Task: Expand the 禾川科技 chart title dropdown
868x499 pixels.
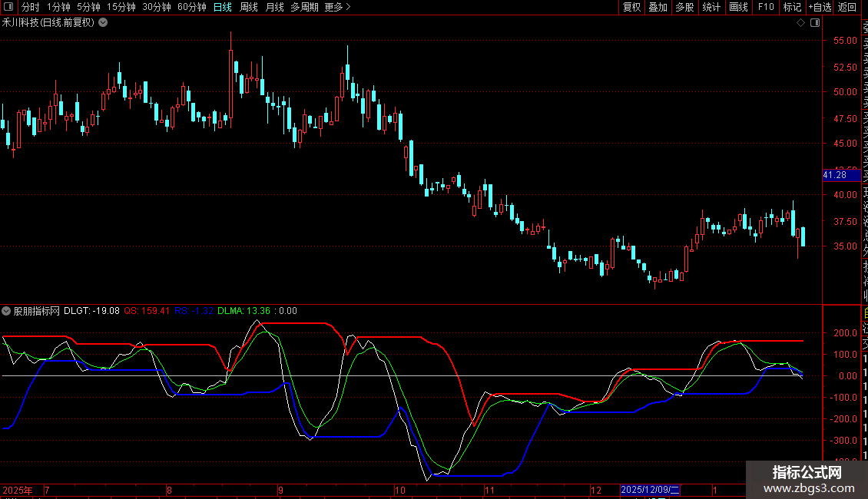Action: [103, 22]
